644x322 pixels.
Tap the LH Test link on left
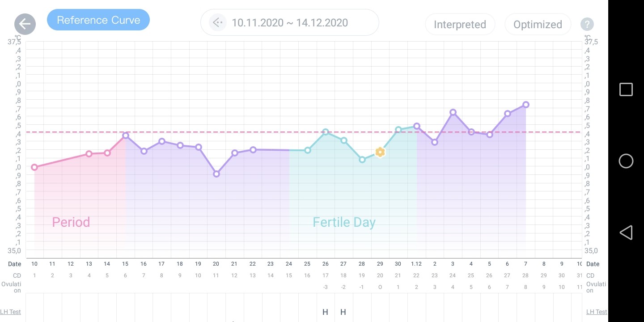tap(10, 312)
